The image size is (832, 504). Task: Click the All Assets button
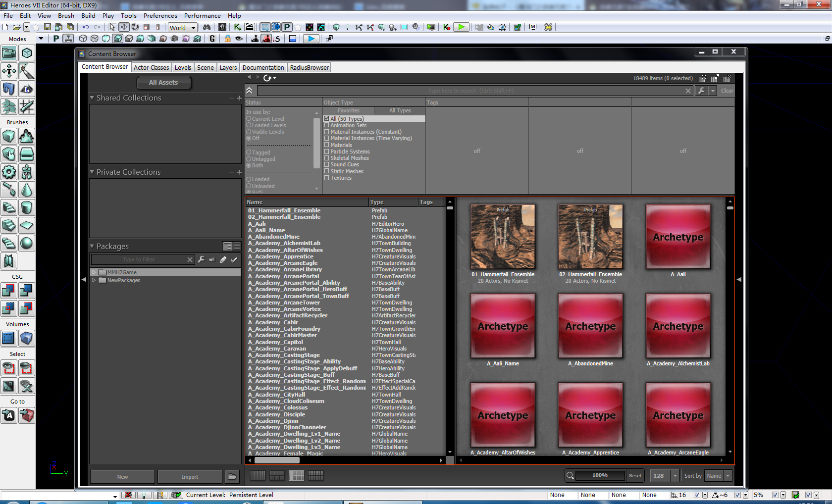[x=163, y=83]
